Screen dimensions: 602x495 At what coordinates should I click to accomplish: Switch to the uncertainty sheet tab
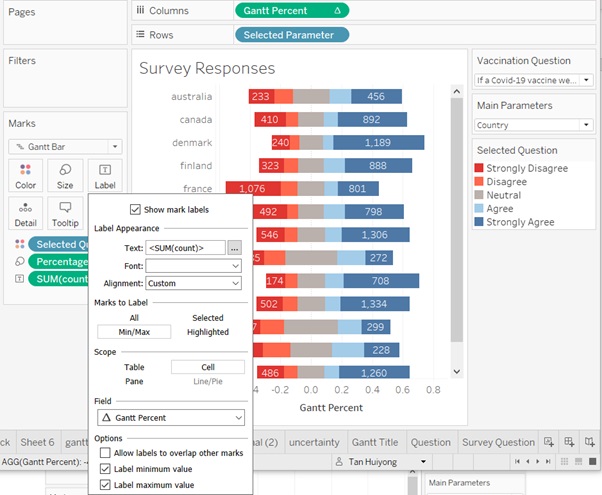click(x=314, y=442)
